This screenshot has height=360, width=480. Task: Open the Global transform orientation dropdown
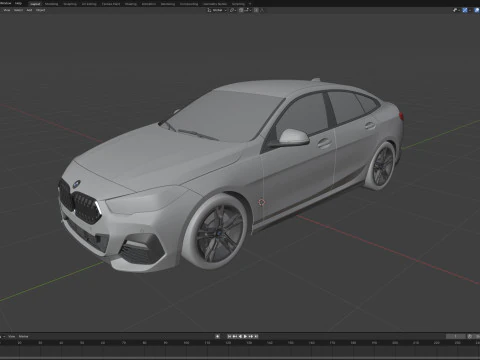217,10
